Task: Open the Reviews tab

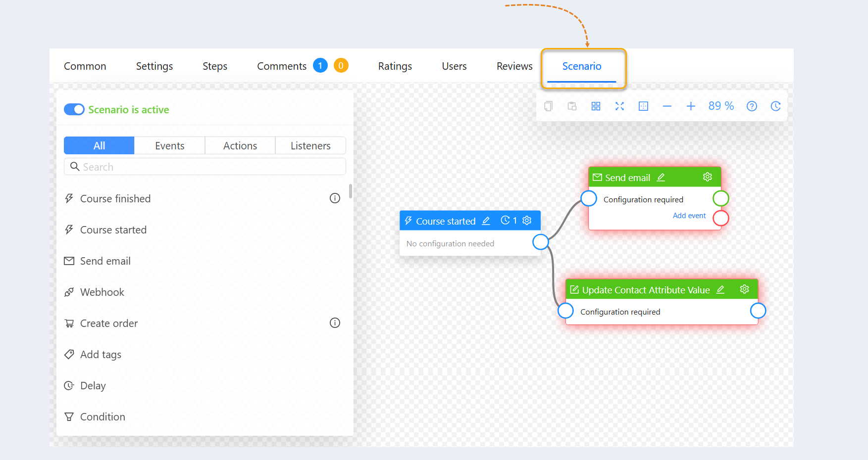Action: [514, 66]
